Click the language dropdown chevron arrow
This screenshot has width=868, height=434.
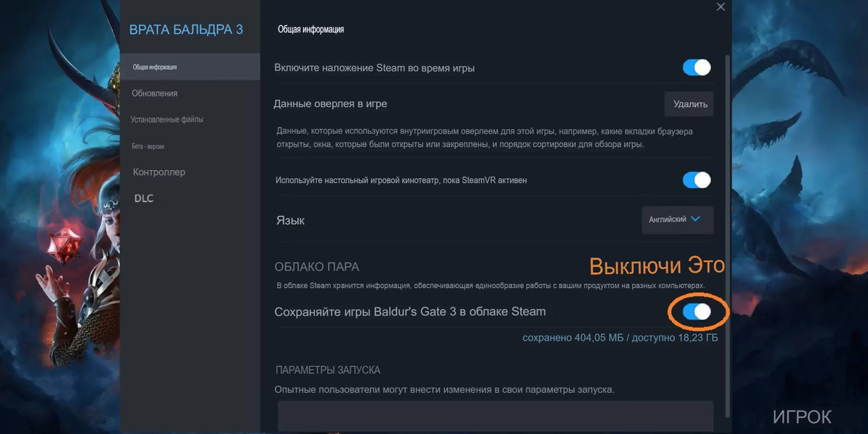tap(696, 219)
